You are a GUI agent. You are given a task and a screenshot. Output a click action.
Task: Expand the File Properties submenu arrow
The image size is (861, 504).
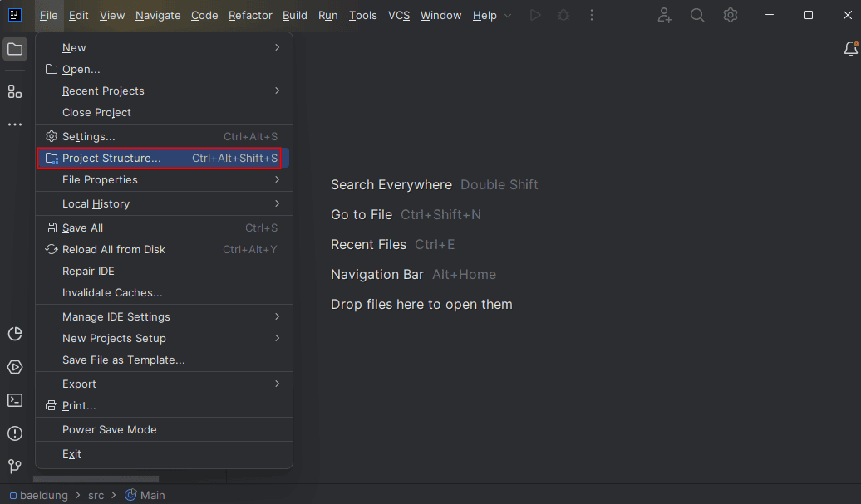278,179
